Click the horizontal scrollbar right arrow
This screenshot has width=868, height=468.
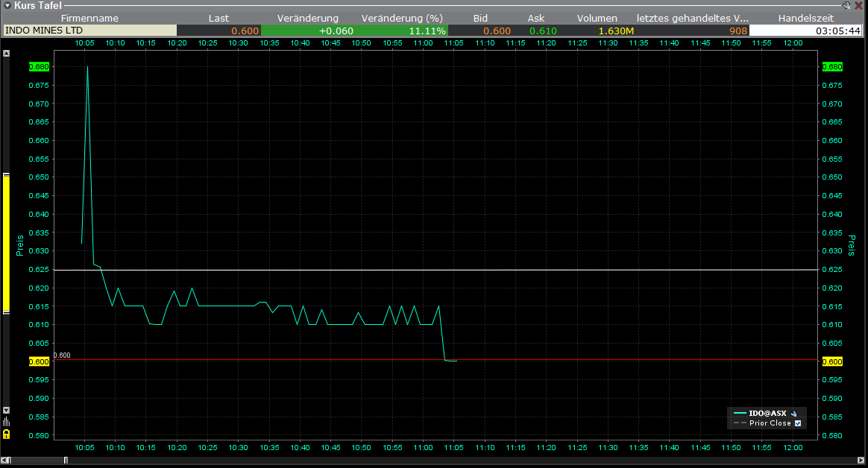861,461
